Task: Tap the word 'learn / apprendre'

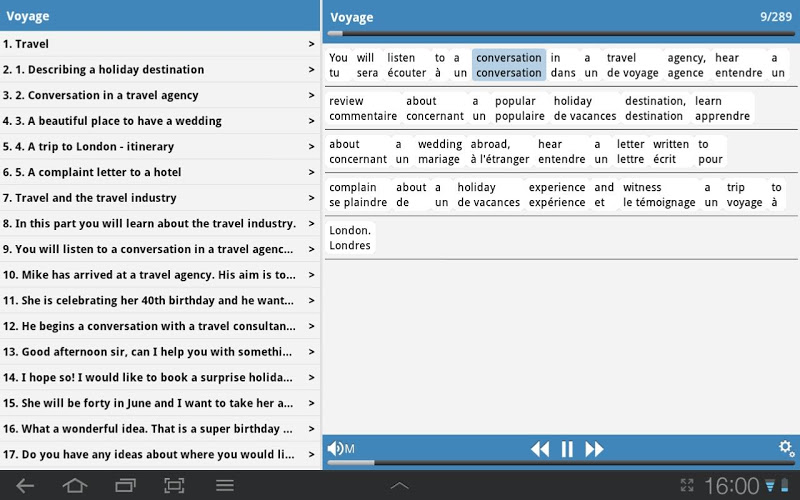Action: tap(722, 108)
